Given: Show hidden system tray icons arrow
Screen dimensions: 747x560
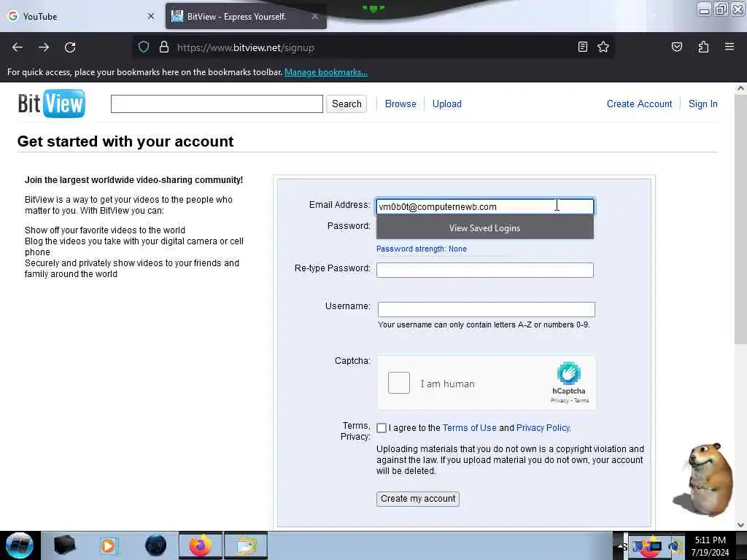Looking at the screenshot, I should point(622,546).
